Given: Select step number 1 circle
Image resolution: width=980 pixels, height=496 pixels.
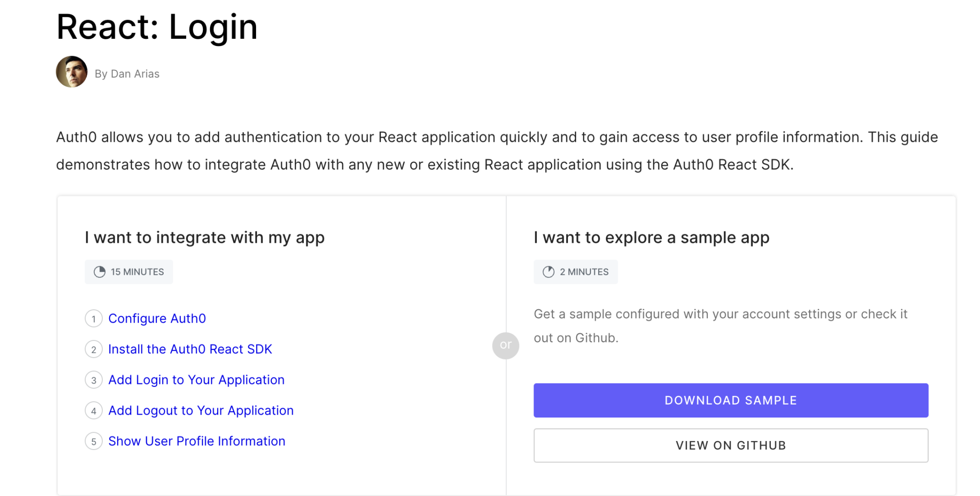Looking at the screenshot, I should (94, 318).
